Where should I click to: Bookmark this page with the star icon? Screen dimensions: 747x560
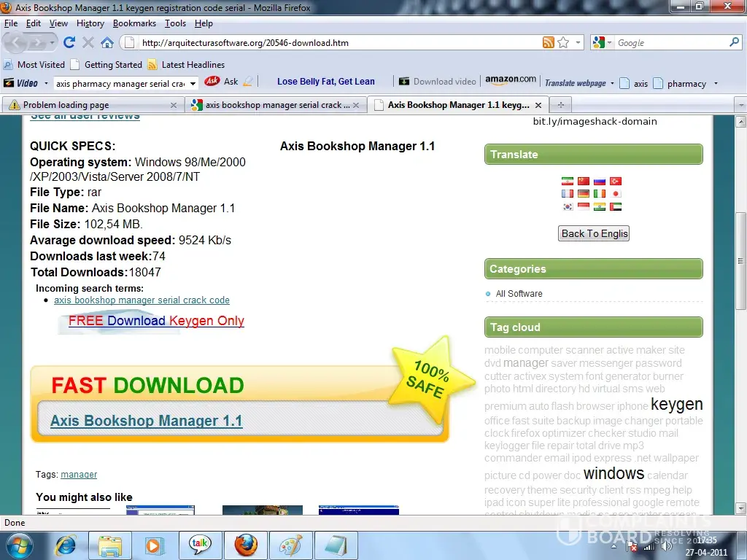point(563,43)
